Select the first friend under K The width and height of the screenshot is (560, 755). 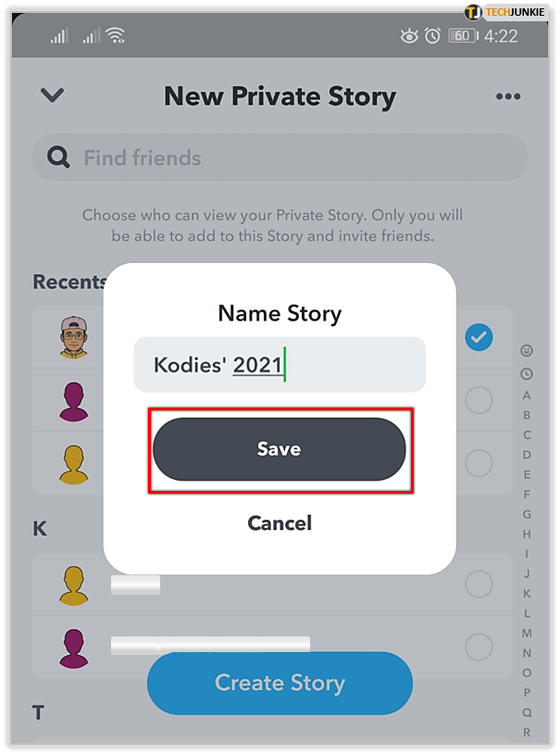pyautogui.click(x=479, y=585)
